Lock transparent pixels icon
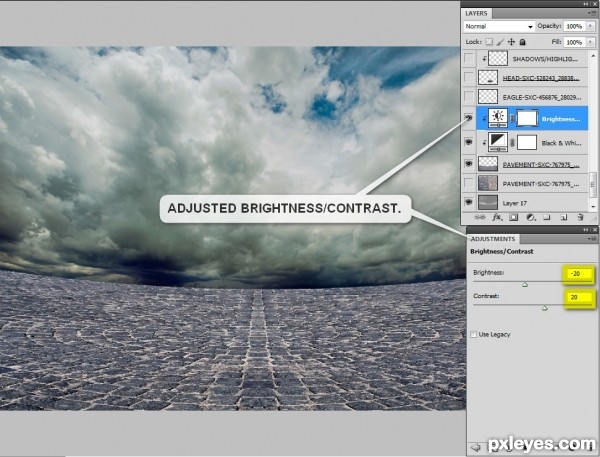 (x=489, y=42)
